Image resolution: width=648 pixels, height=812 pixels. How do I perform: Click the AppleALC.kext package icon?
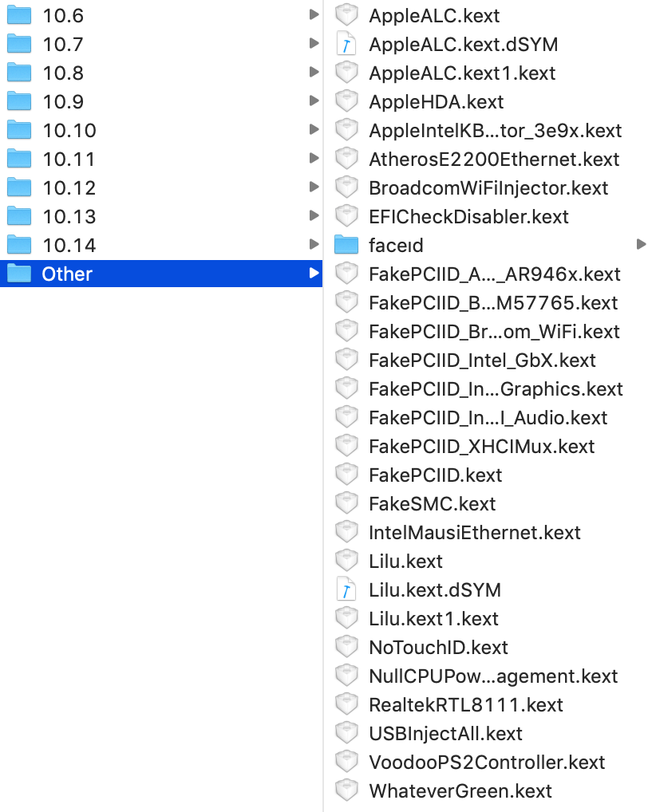[346, 14]
